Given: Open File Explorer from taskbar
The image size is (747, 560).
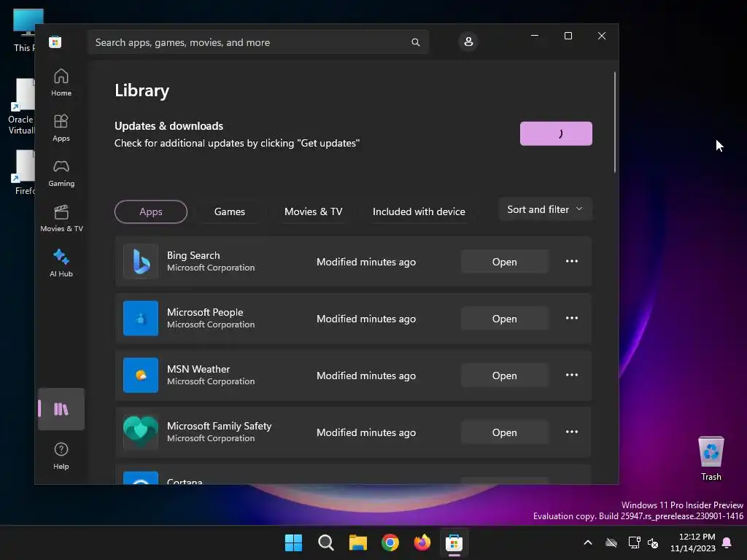Looking at the screenshot, I should pos(357,542).
